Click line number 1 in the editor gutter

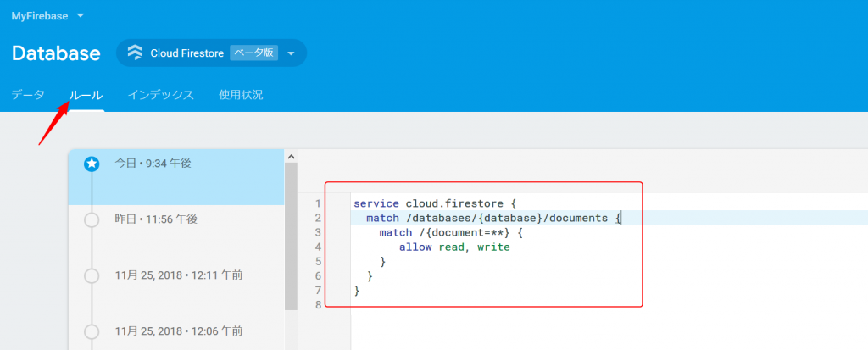tap(318, 203)
